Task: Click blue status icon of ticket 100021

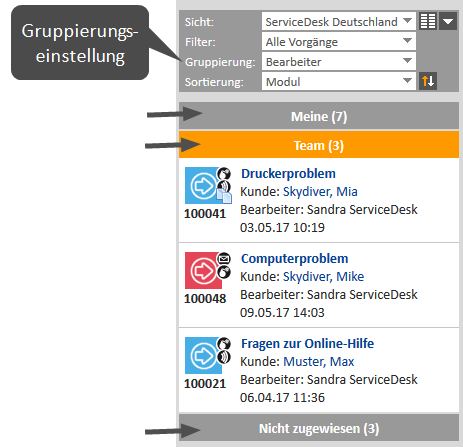Action: click(203, 355)
